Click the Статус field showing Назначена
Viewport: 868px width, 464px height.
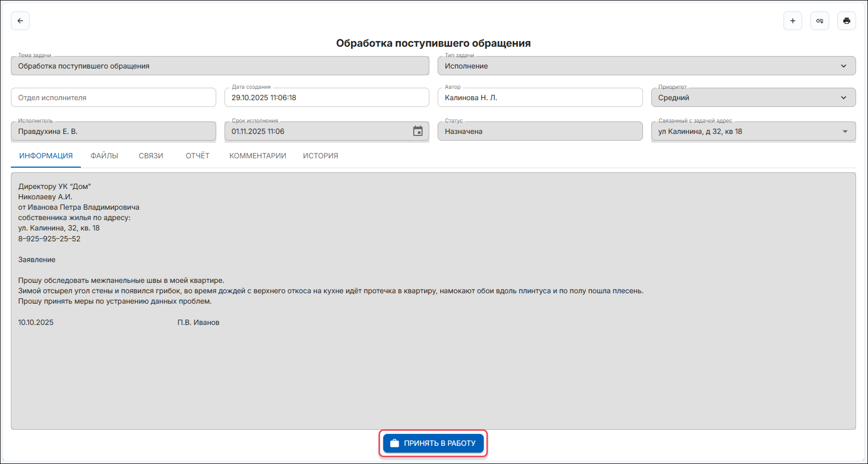point(540,131)
